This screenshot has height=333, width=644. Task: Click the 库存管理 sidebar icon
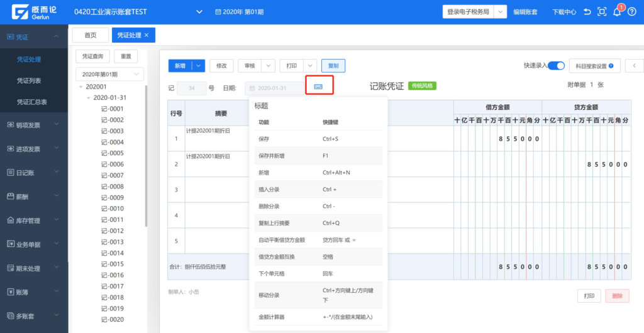(x=11, y=221)
